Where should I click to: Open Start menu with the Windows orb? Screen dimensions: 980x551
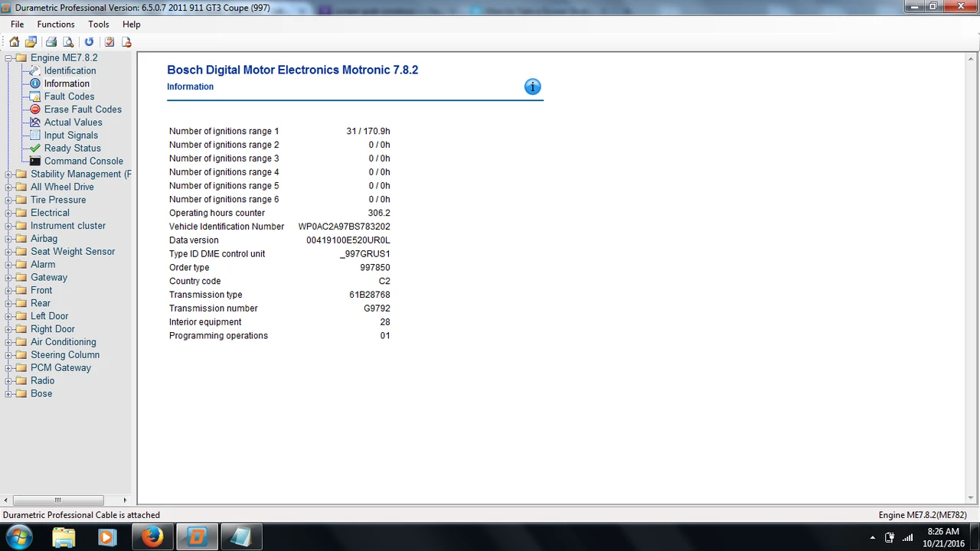click(20, 536)
